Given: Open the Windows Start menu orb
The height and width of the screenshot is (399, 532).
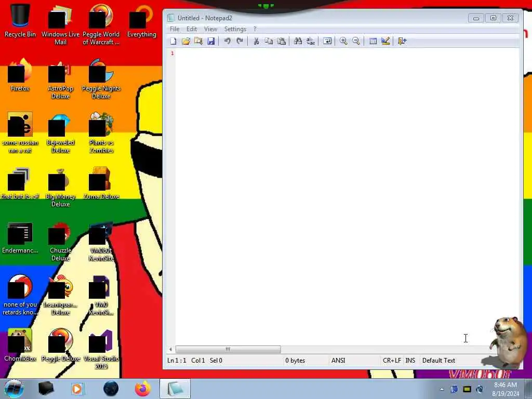Looking at the screenshot, I should [x=14, y=389].
